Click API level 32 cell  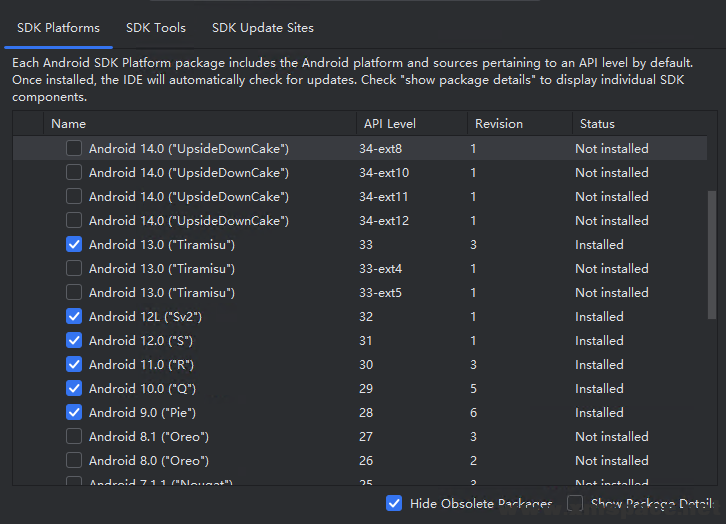pyautogui.click(x=366, y=317)
